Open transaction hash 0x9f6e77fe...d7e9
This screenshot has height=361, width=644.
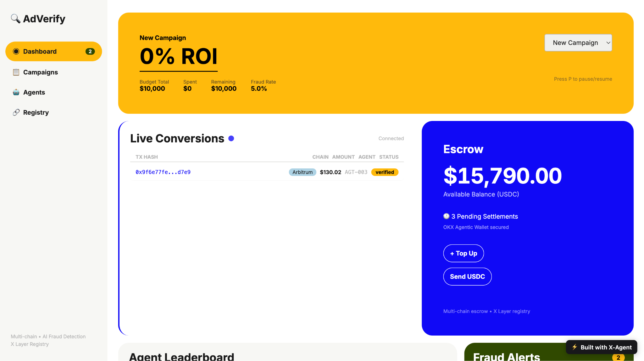point(163,172)
